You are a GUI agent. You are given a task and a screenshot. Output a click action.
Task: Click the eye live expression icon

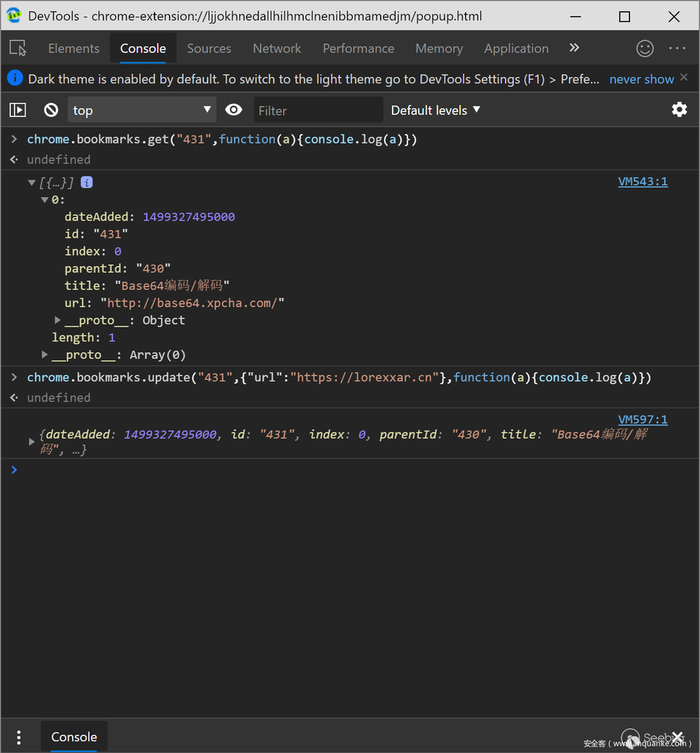(234, 110)
